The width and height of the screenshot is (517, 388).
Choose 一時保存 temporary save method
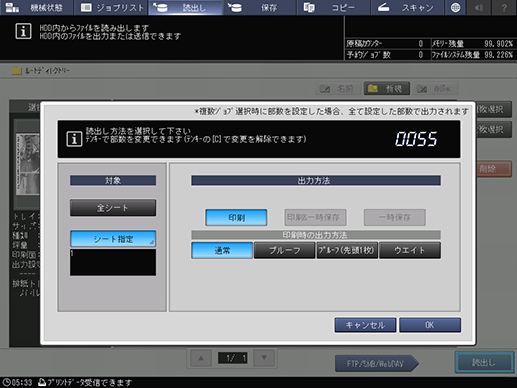point(395,217)
